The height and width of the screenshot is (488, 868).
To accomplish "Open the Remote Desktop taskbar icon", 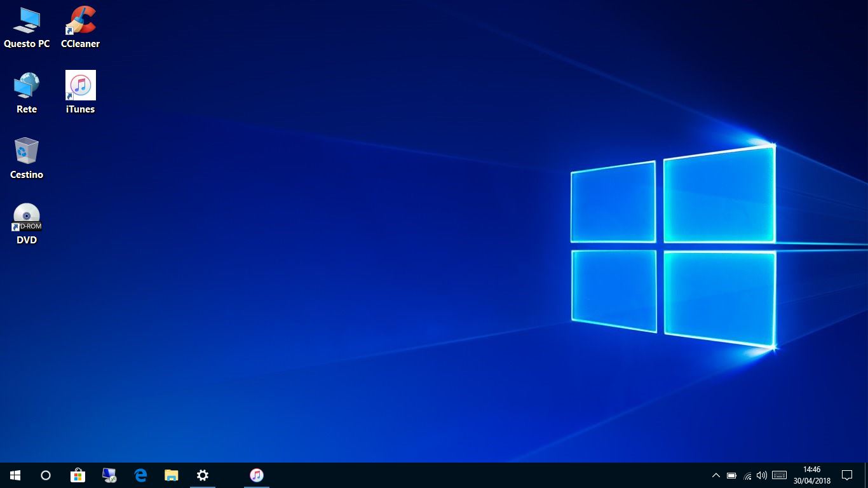I will pos(109,475).
